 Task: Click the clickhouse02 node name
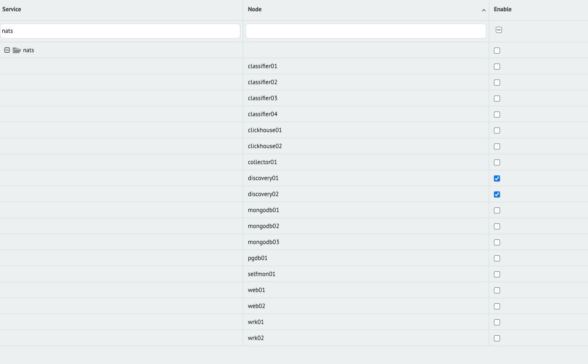[265, 146]
